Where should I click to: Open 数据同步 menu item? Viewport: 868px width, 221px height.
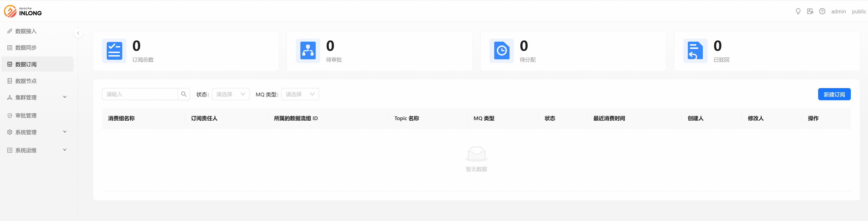[x=26, y=48]
